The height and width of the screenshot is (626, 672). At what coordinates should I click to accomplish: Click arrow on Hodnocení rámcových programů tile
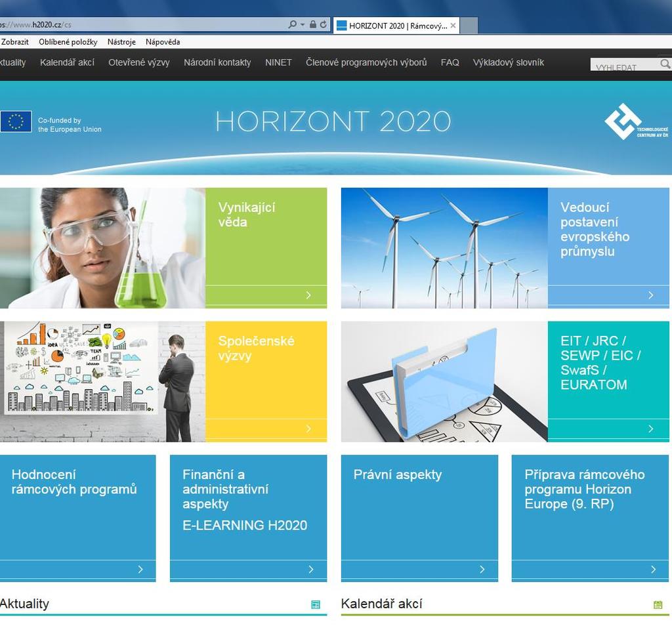[140, 570]
